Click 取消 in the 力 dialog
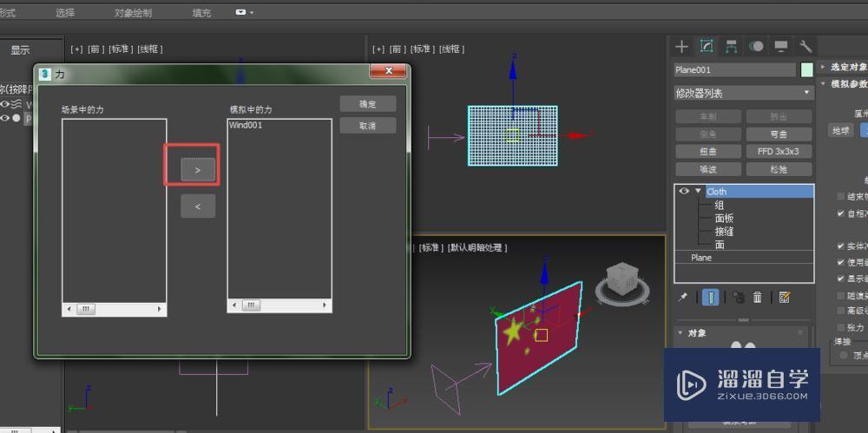The width and height of the screenshot is (868, 433). 367,126
